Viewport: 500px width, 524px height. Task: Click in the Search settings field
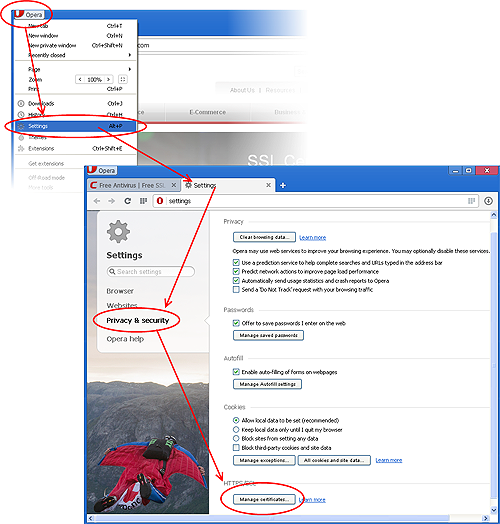[151, 271]
